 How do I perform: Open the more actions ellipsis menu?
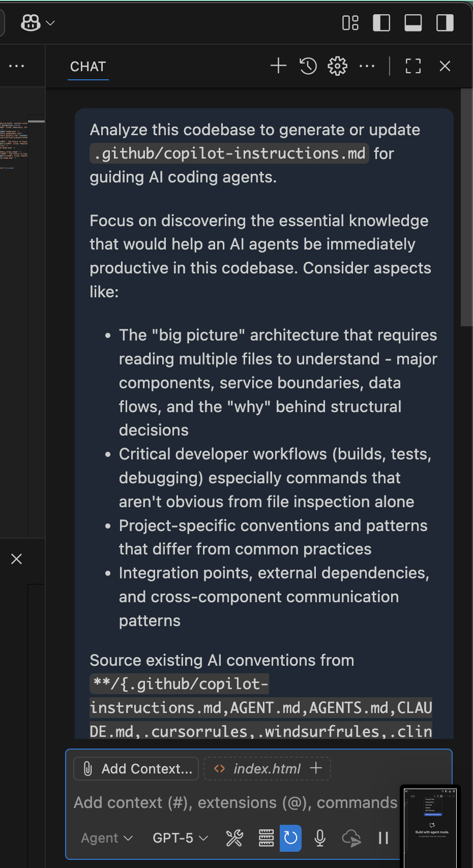pos(367,66)
